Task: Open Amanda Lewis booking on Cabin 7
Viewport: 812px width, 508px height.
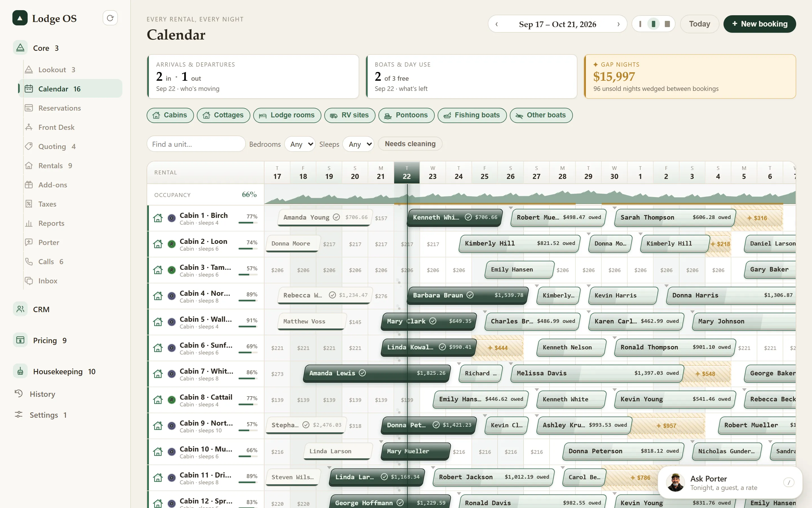Action: tap(377, 373)
